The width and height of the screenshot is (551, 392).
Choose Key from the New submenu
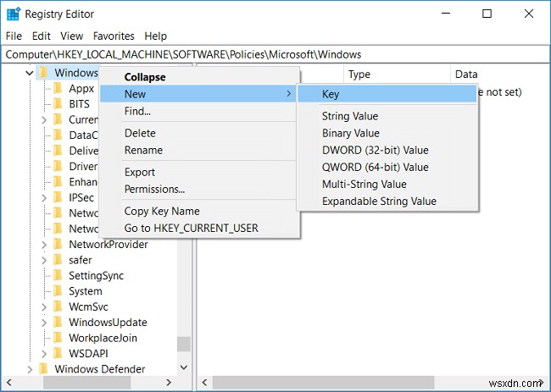(x=331, y=94)
